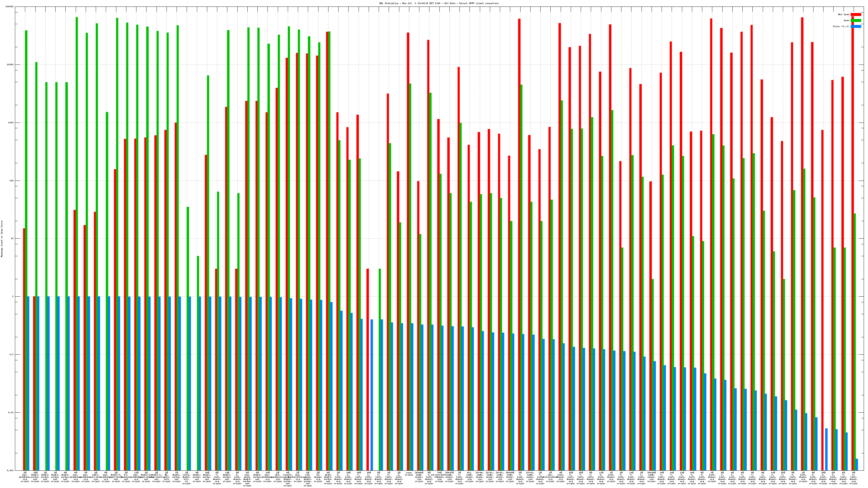
Task: Select the 'Score (0..1)' legend label text
Action: point(841,26)
